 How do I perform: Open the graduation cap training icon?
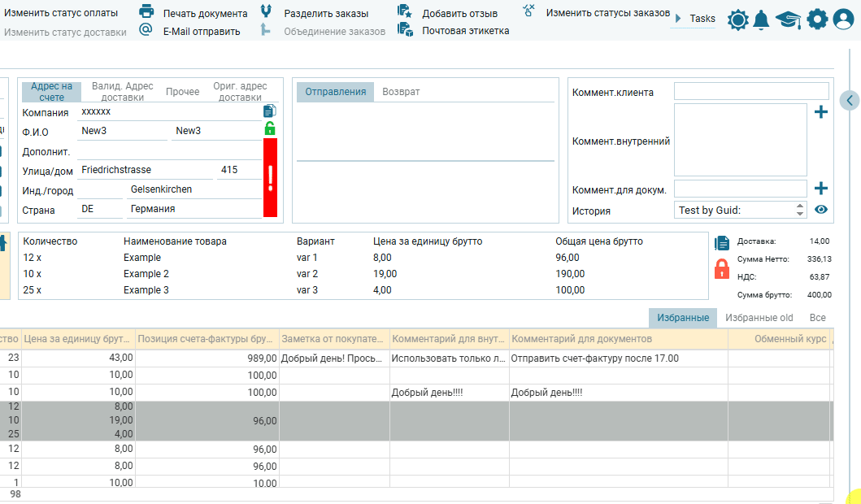point(788,20)
